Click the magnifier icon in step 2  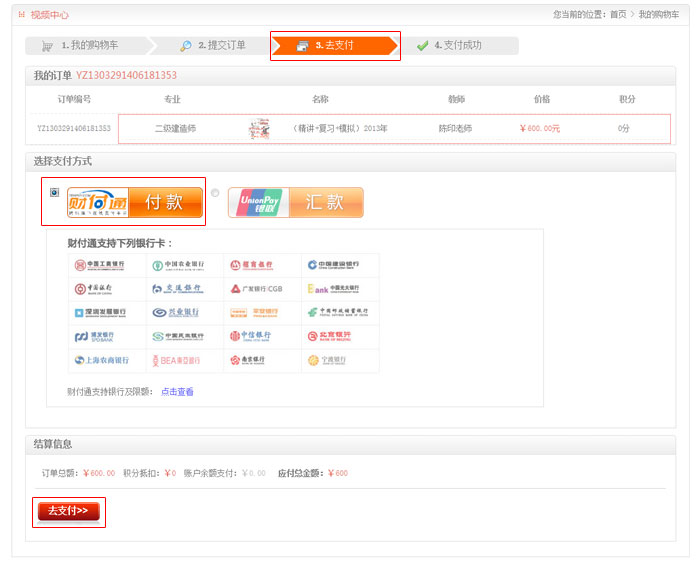[186, 46]
